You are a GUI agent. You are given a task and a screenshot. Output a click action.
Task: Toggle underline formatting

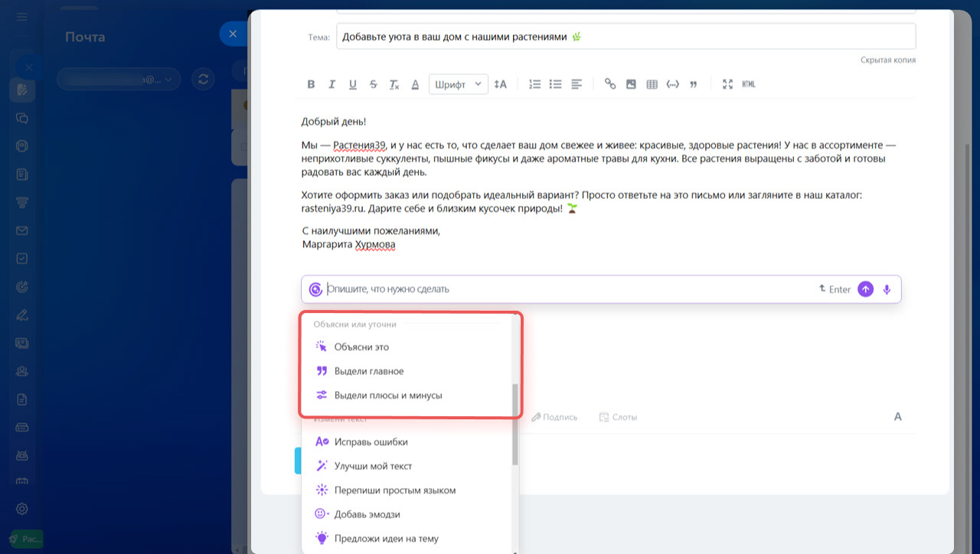click(352, 84)
